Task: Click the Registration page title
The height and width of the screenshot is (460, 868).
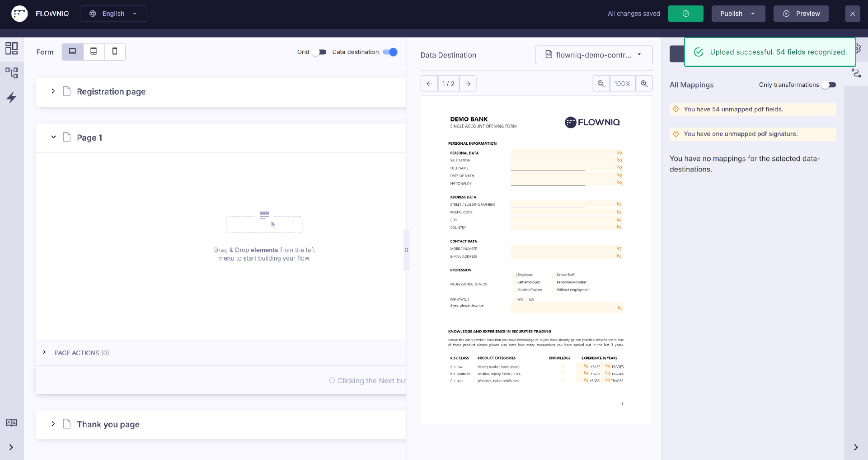Action: tap(111, 91)
